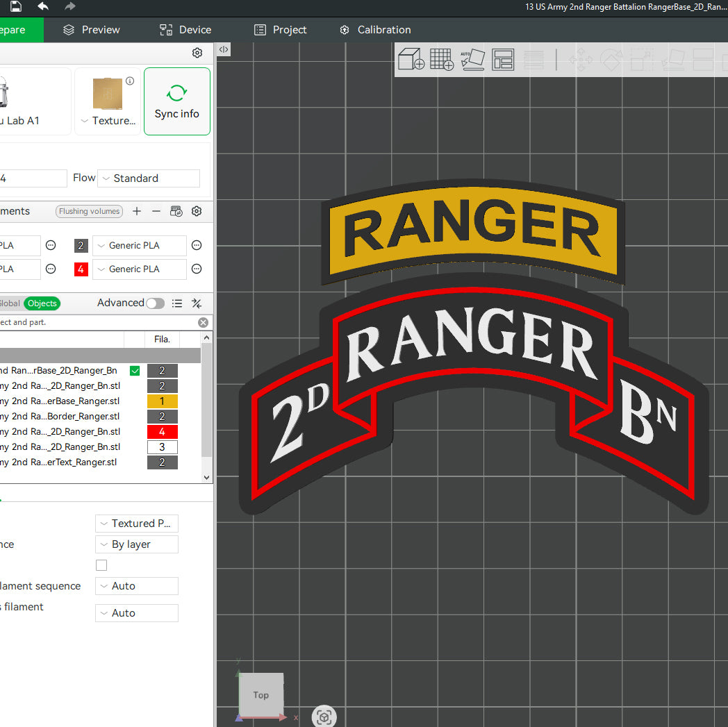Open the Generic PLA dropdown for filament 4
This screenshot has width=728, height=727.
[x=139, y=269]
